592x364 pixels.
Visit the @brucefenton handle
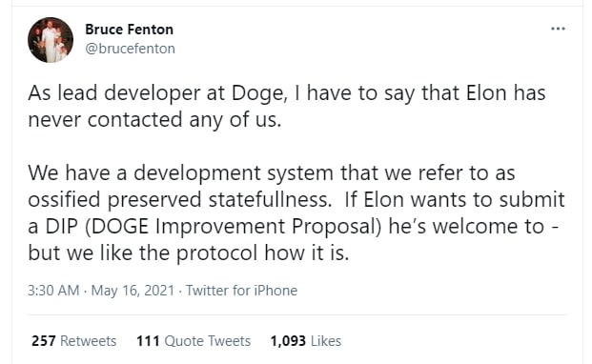130,49
